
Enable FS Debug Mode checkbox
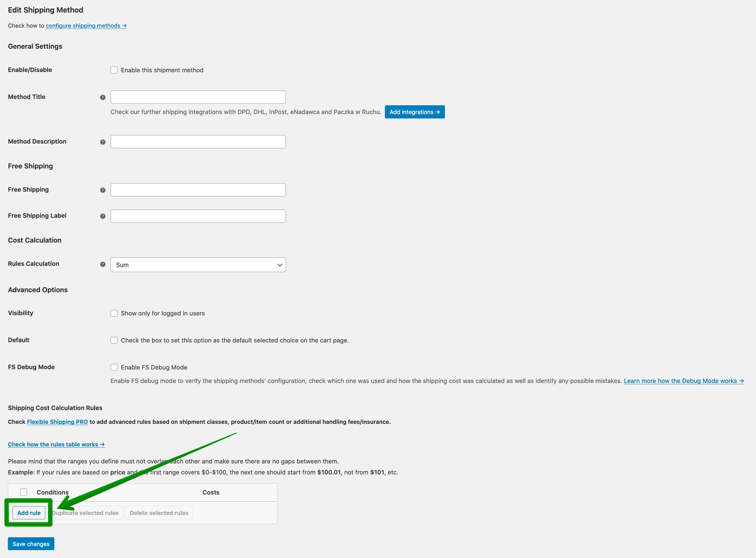tap(114, 367)
